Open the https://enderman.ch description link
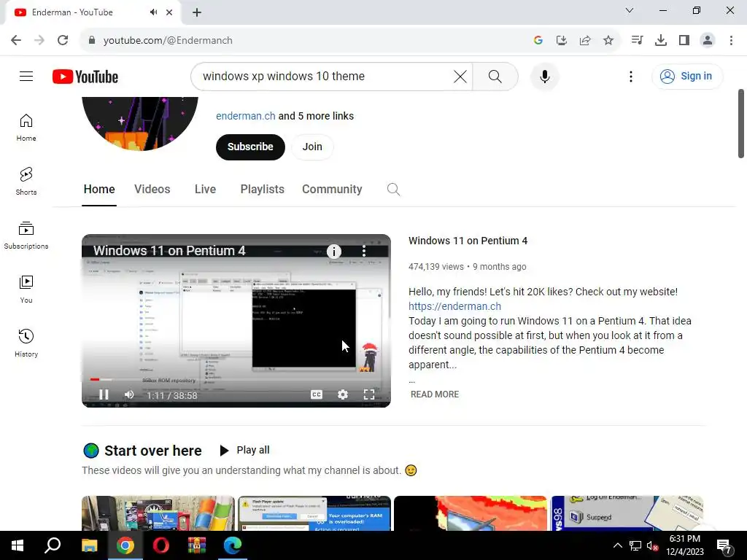Screen dimensions: 747x560 454,306
